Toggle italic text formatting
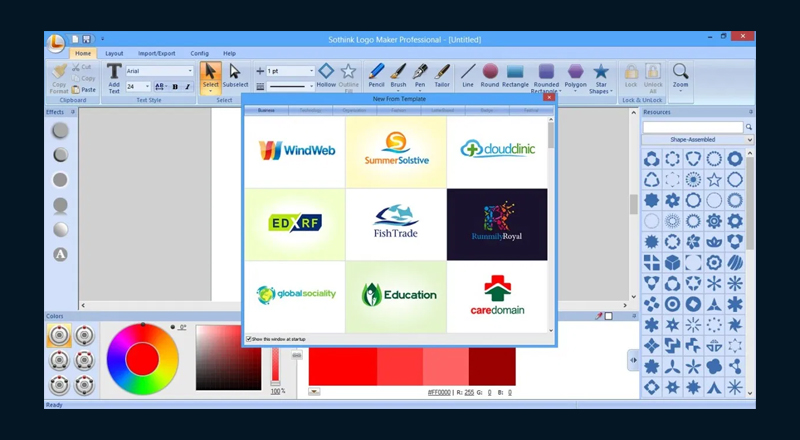 (x=187, y=87)
